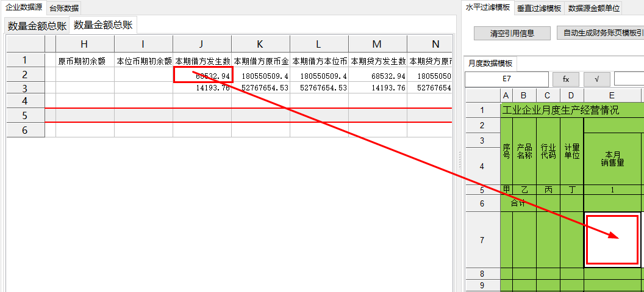Image resolution: width=644 pixels, height=292 pixels.
Task: Click the 本期借方原币金 header cell
Action: point(260,61)
